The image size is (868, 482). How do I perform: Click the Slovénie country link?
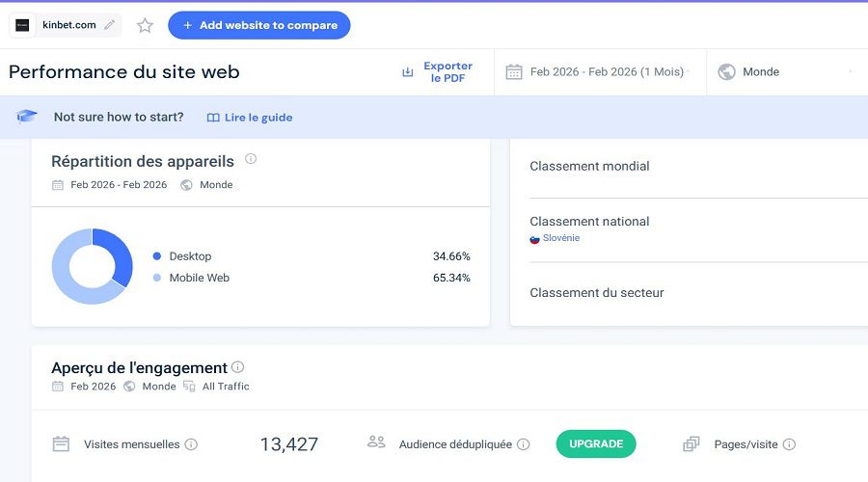(560, 238)
